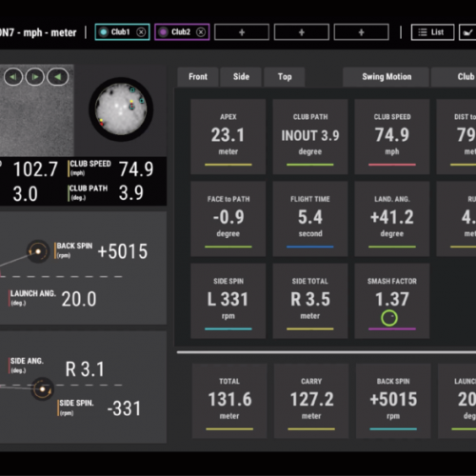Click the golf swing icon button beside List
The height and width of the screenshot is (476, 476).
pos(467,32)
